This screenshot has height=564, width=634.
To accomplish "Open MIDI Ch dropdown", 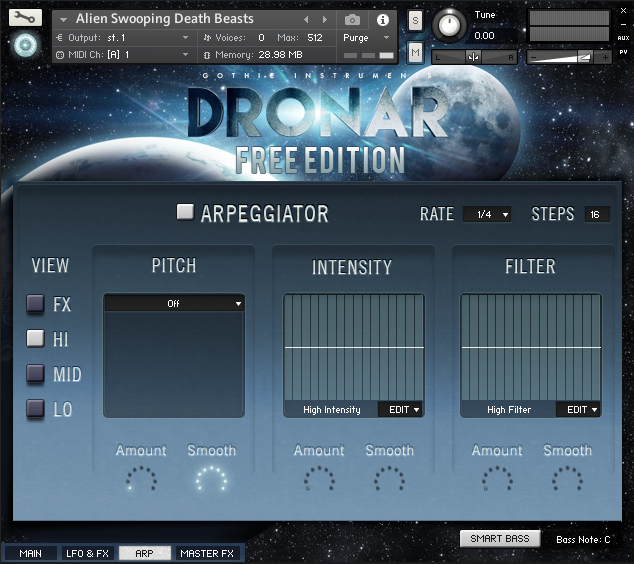I will [x=123, y=55].
